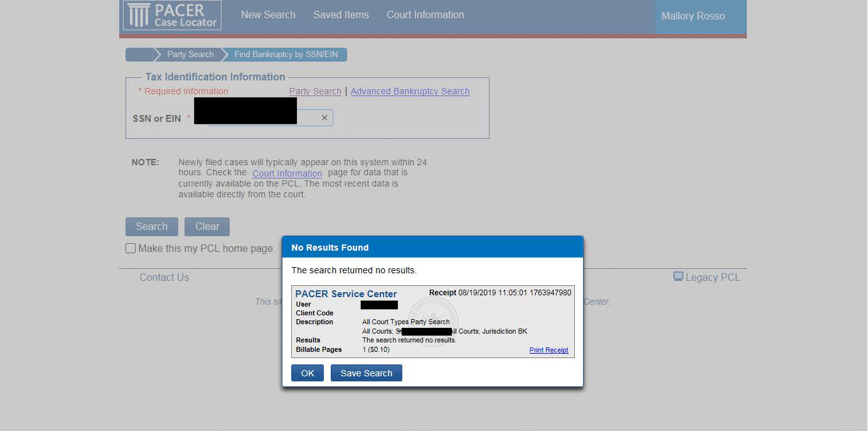Click the blank home breadcrumb segment
The height and width of the screenshot is (431, 868).
pyautogui.click(x=139, y=55)
